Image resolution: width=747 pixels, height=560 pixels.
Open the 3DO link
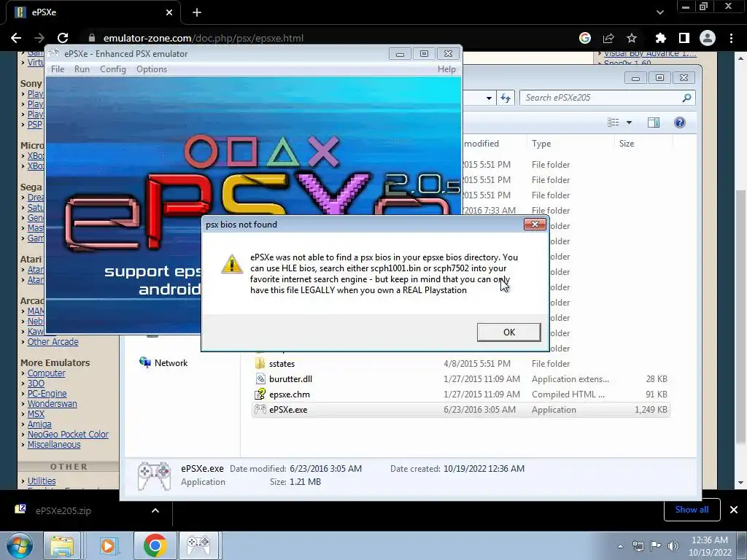click(x=36, y=384)
